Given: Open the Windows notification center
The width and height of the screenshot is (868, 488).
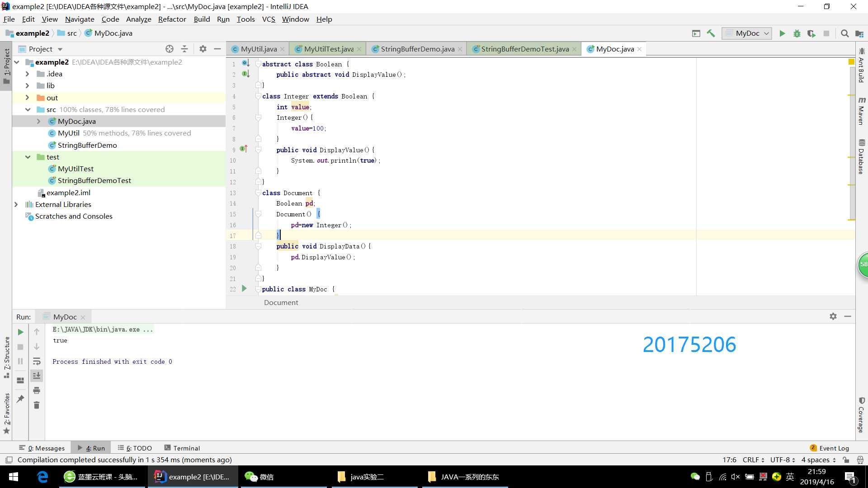Looking at the screenshot, I should coord(850,477).
